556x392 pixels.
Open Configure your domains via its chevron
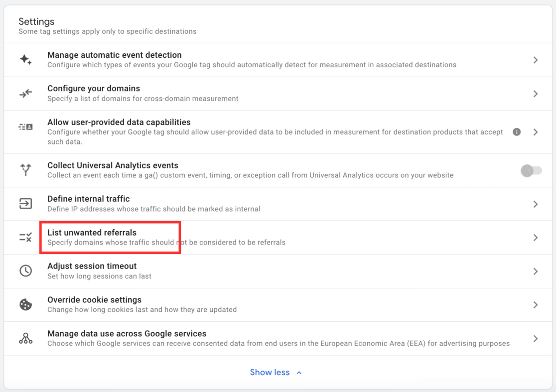[535, 93]
